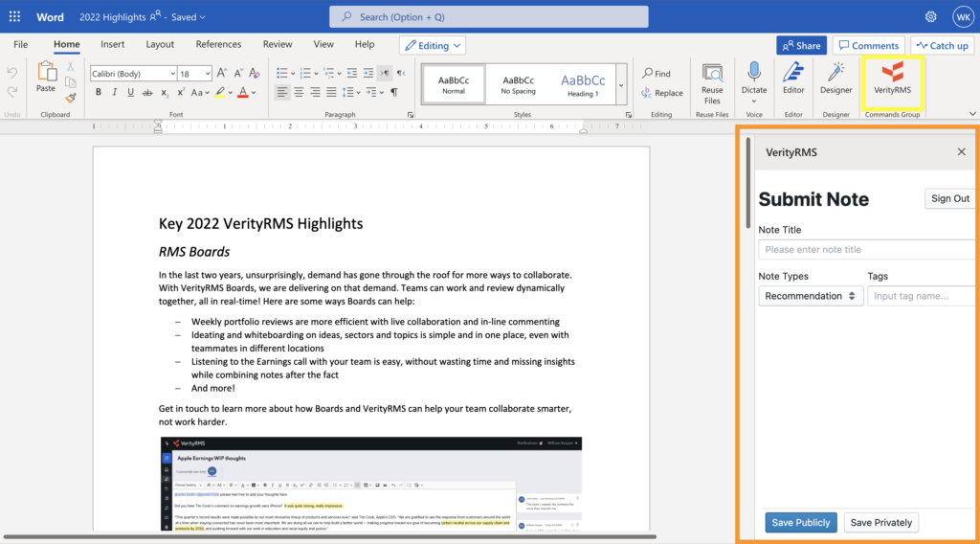
Task: Click Save Publicly
Action: (801, 523)
